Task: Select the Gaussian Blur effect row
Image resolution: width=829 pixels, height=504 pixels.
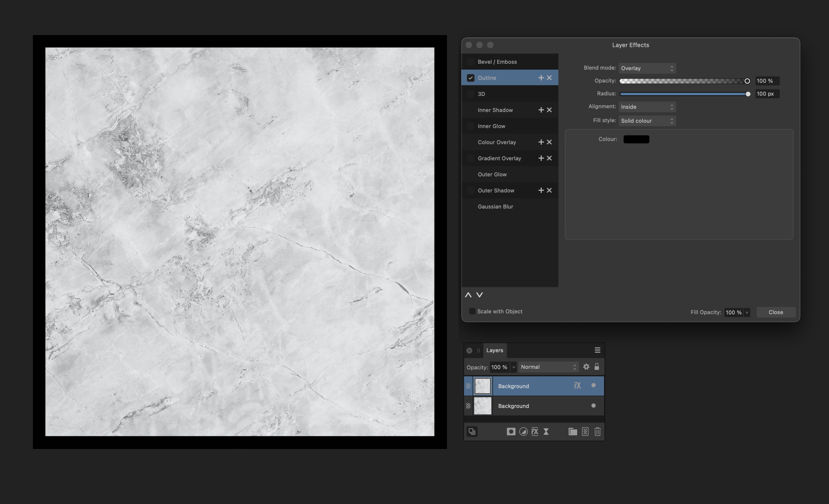Action: coord(509,206)
